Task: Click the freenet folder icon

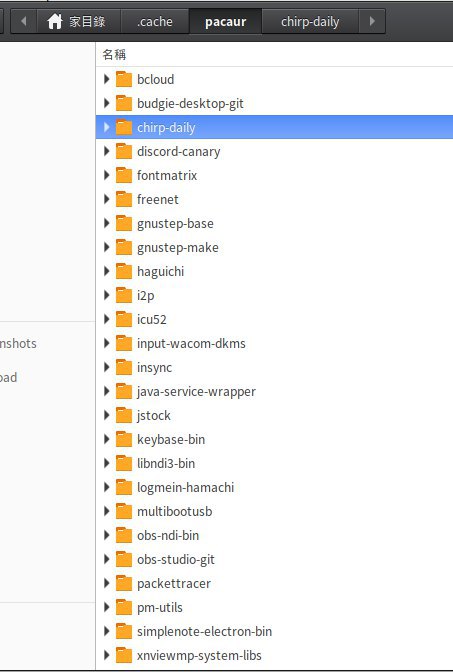Action: [x=124, y=199]
